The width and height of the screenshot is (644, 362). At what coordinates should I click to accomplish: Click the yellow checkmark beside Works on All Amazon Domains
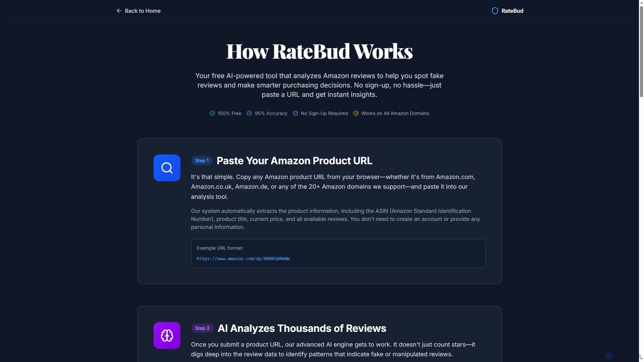(356, 113)
